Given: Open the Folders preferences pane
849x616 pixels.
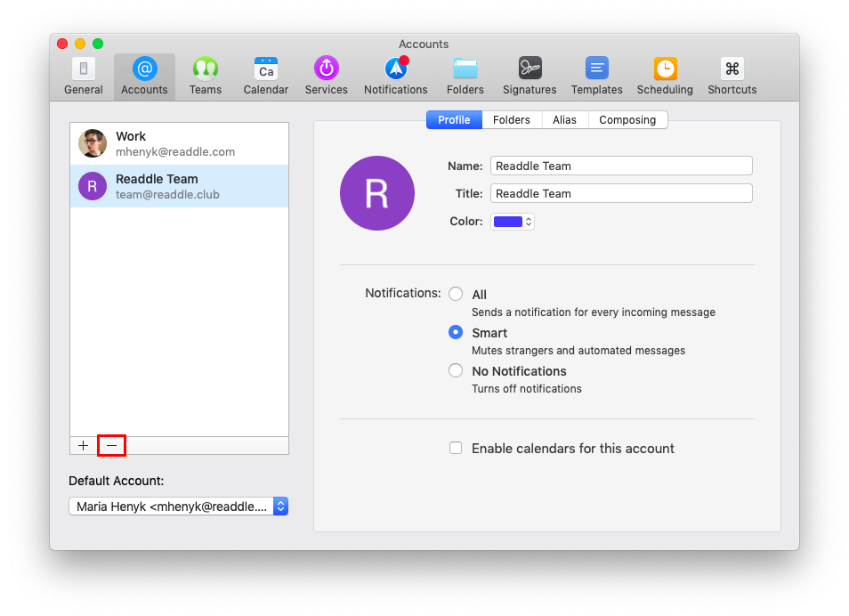Looking at the screenshot, I should [x=465, y=77].
